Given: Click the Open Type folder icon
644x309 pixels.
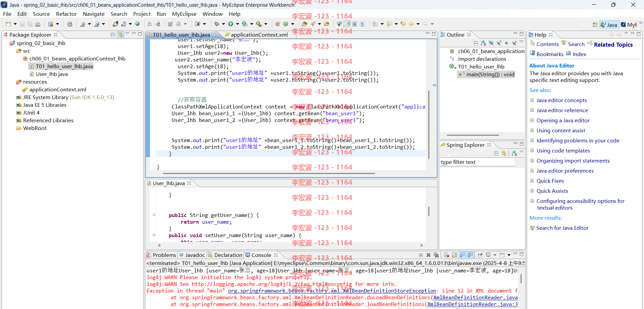Looking at the screenshot, I should click(x=304, y=24).
